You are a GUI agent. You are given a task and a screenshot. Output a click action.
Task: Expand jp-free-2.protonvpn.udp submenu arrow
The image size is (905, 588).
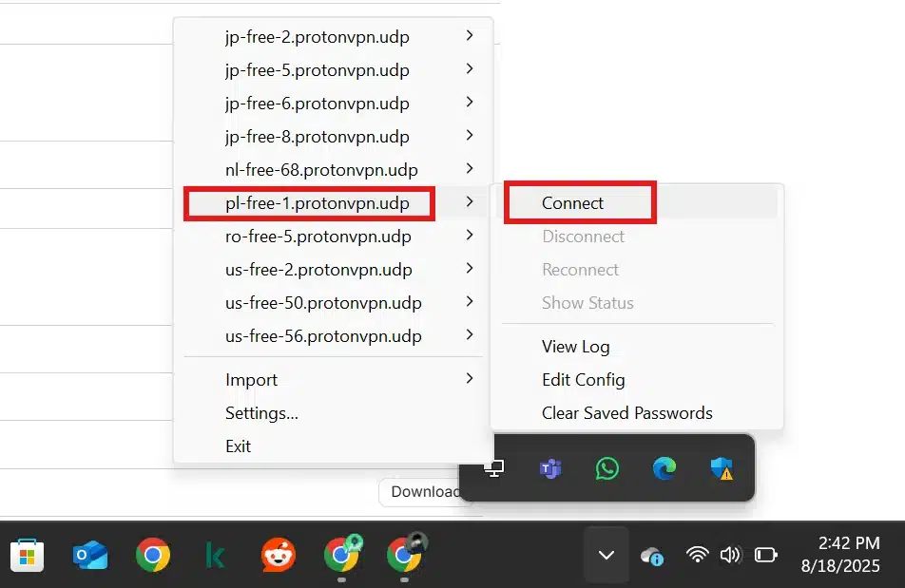(470, 36)
